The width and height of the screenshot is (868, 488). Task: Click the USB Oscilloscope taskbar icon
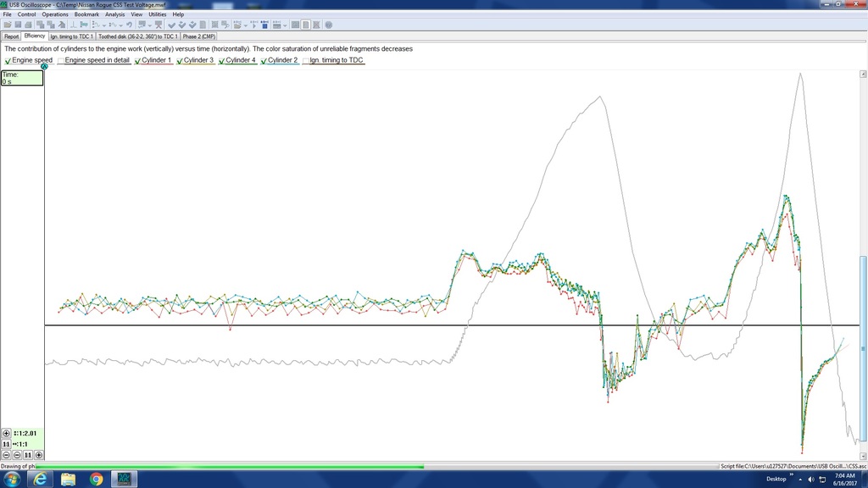click(124, 479)
